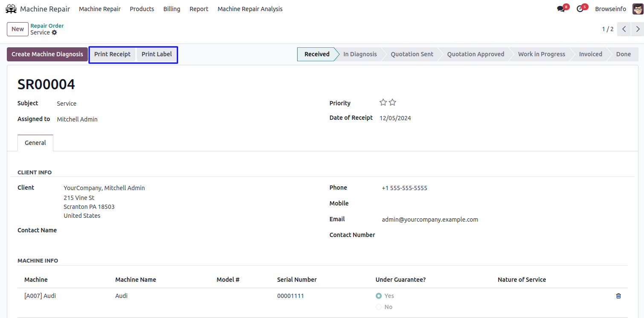Set priority with the second star
Viewport: 644px width, 318px height.
[392, 103]
